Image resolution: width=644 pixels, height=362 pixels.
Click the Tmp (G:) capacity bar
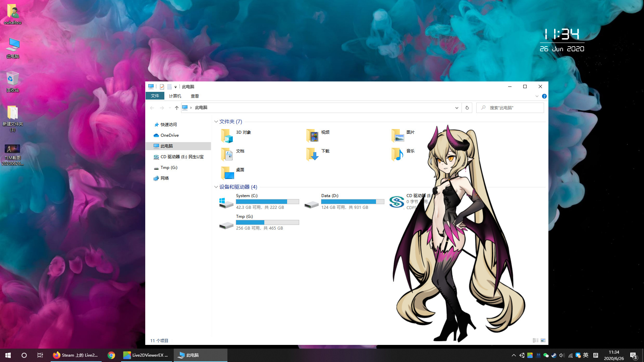pos(267,222)
